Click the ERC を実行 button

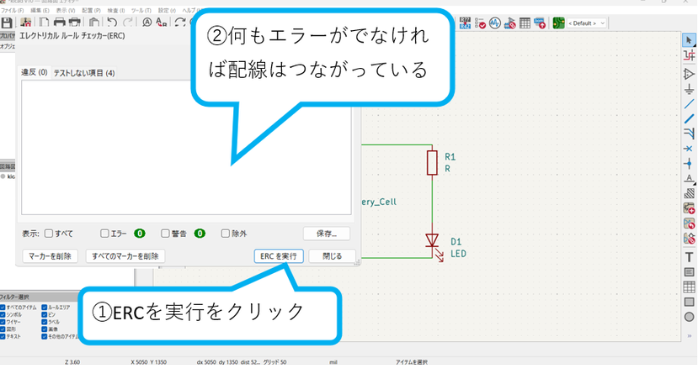tap(279, 256)
